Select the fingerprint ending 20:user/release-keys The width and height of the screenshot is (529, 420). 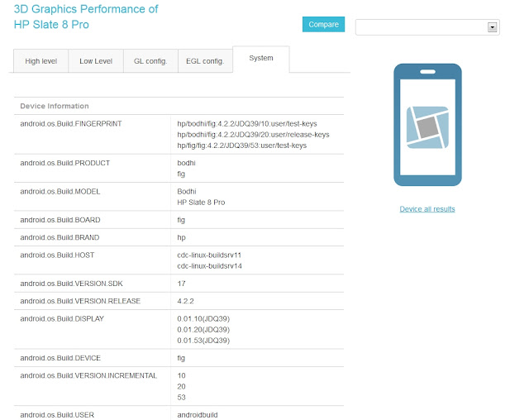pyautogui.click(x=253, y=135)
